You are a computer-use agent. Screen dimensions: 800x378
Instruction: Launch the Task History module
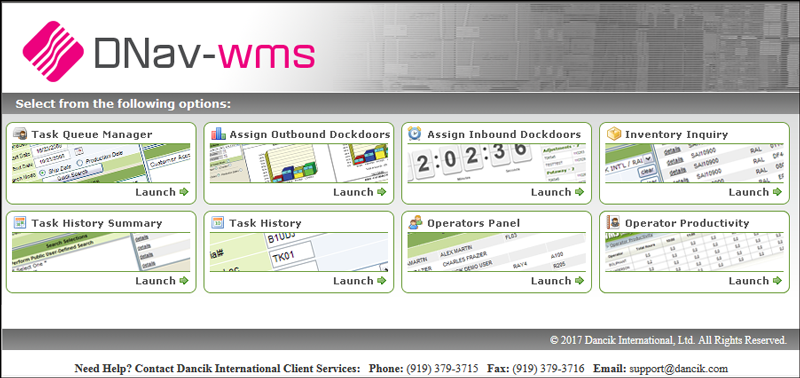(360, 281)
